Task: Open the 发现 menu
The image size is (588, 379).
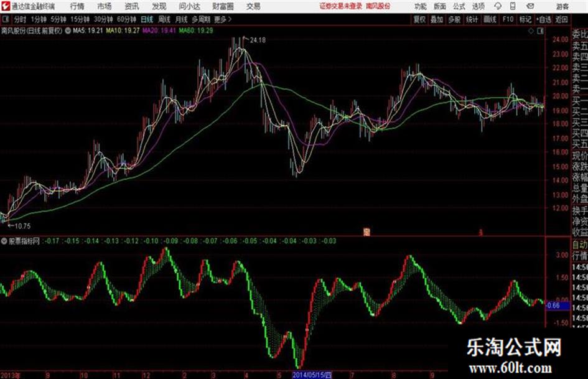Action: coord(159,6)
